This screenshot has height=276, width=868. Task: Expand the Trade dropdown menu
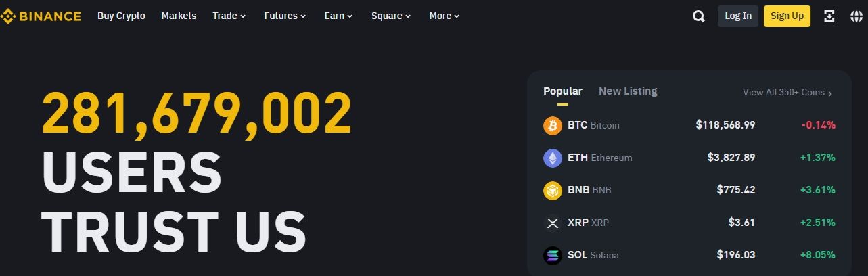[x=229, y=16]
